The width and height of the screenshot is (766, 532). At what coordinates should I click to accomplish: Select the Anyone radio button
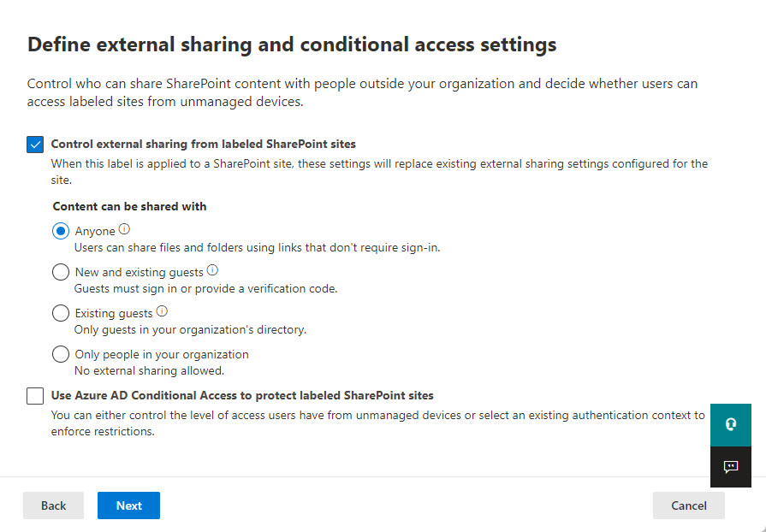(x=61, y=231)
